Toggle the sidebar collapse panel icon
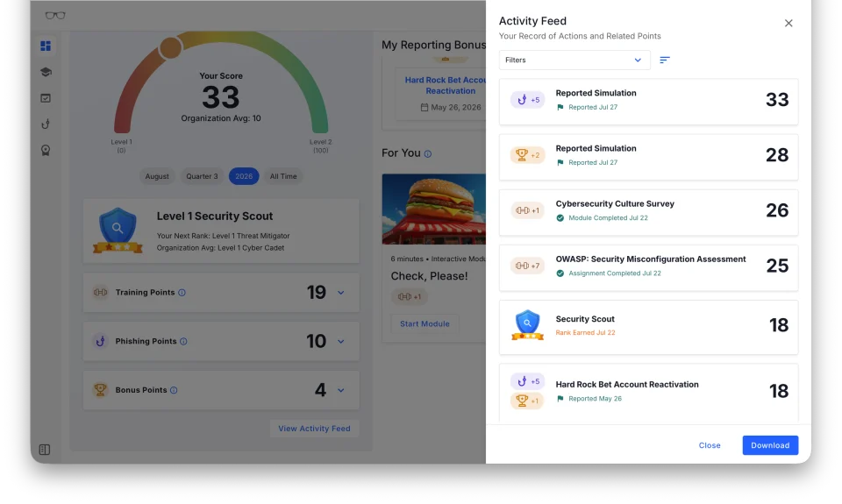Image resolution: width=842 pixels, height=504 pixels. 45,450
